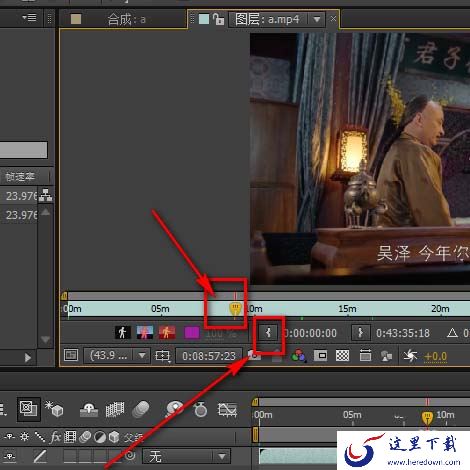Toggle the always preview this view button

pos(71,355)
